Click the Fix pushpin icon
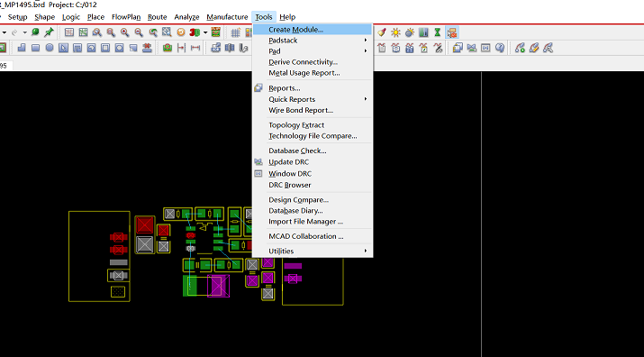This screenshot has height=357, width=644. pyautogui.click(x=49, y=32)
